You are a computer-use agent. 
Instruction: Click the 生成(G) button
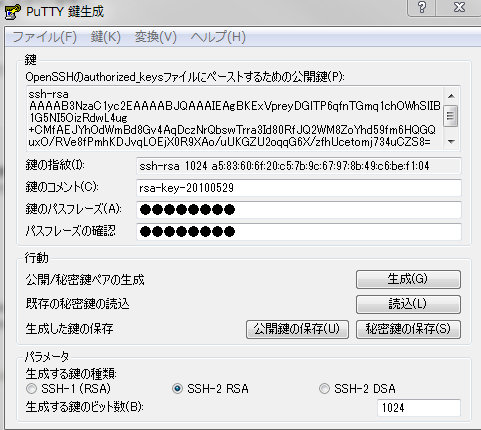(408, 279)
